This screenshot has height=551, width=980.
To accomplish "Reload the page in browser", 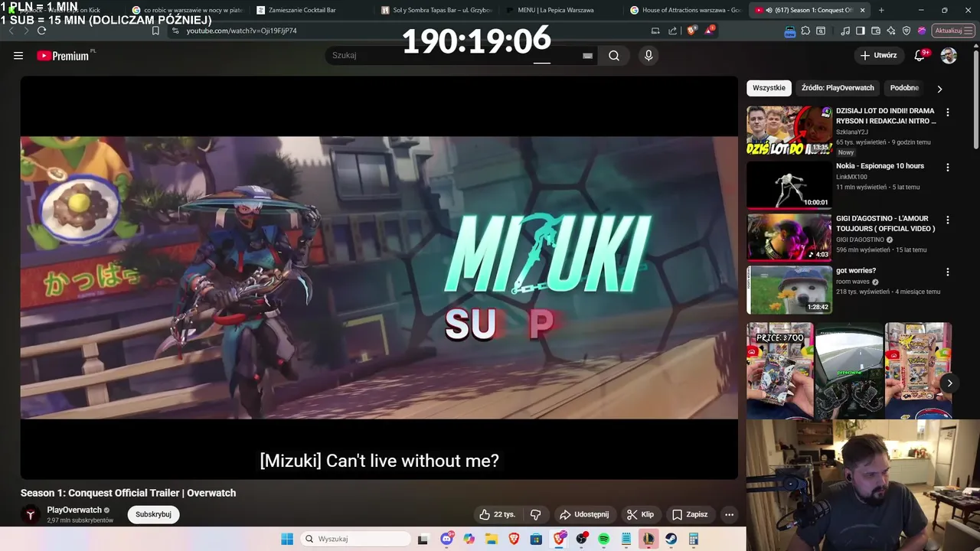I will coord(41,31).
